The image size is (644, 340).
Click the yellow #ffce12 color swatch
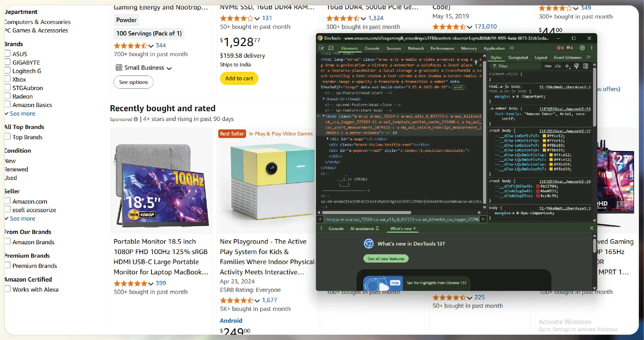[544, 136]
